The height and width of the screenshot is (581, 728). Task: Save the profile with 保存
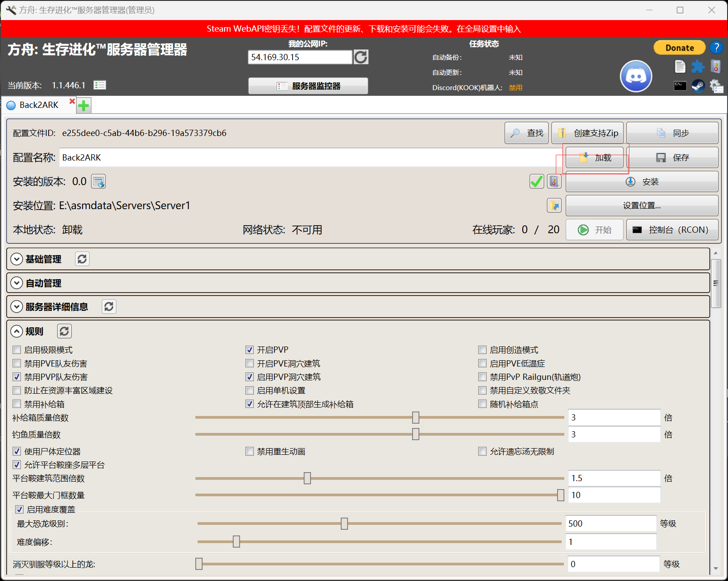pyautogui.click(x=672, y=157)
